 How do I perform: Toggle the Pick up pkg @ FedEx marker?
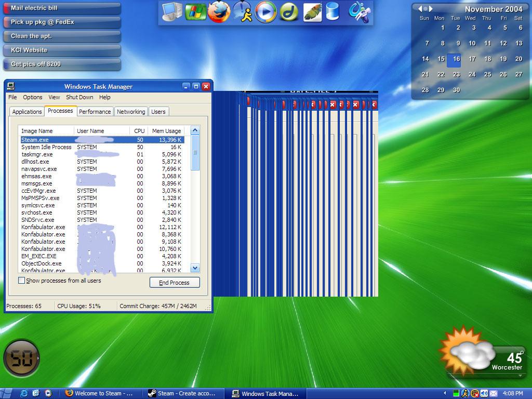[x=6, y=22]
